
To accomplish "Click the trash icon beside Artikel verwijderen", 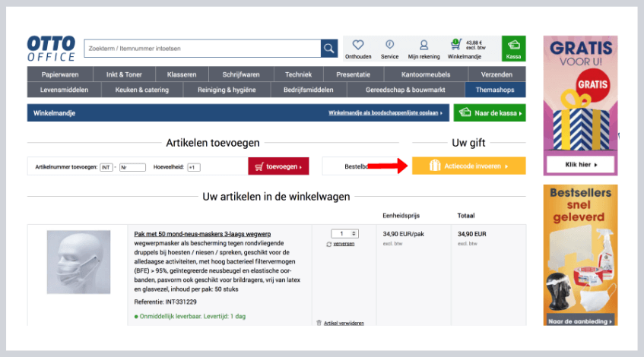I will pyautogui.click(x=319, y=323).
